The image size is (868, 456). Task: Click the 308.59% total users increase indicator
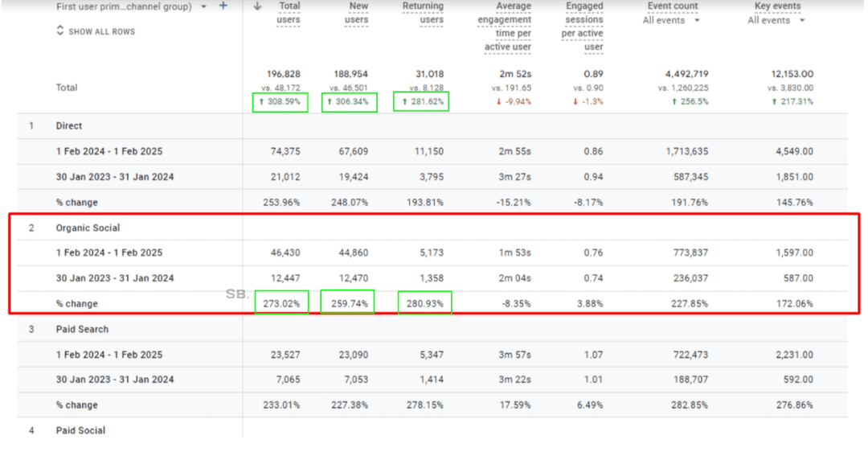[x=280, y=102]
